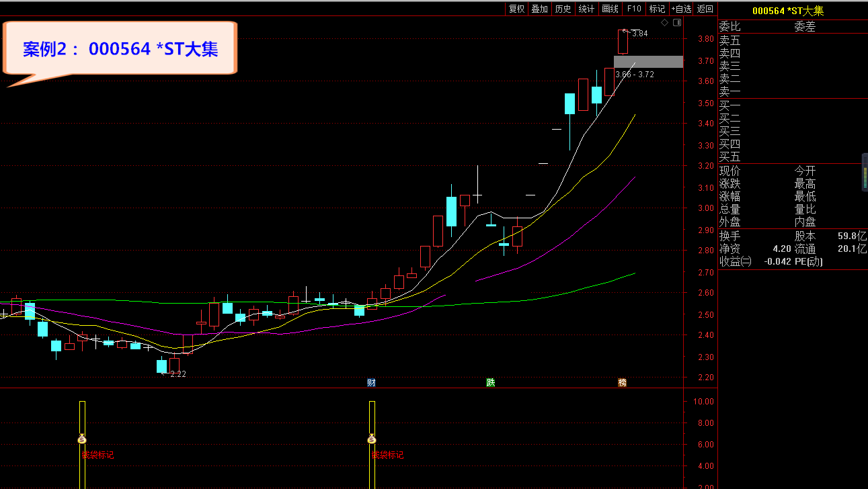868x489 pixels.
Task: Click the green level-bar widget at the right edge
Action: [865, 172]
